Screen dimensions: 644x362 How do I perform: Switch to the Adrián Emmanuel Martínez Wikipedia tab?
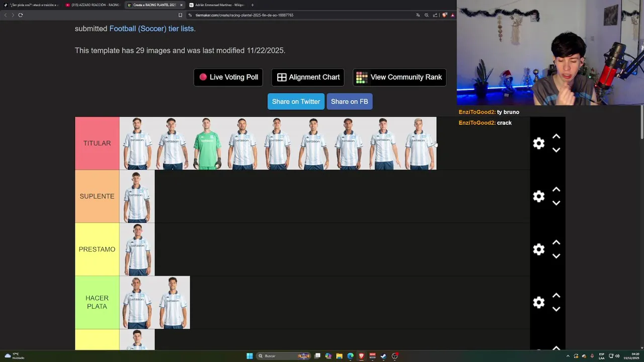click(216, 5)
